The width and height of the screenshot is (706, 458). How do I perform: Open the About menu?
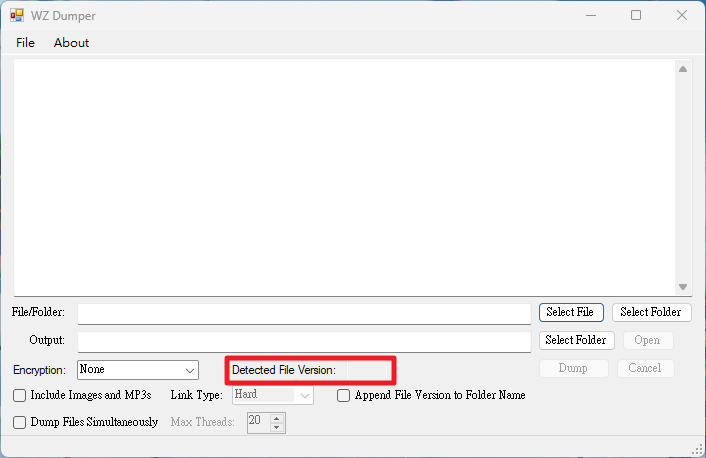(x=71, y=43)
